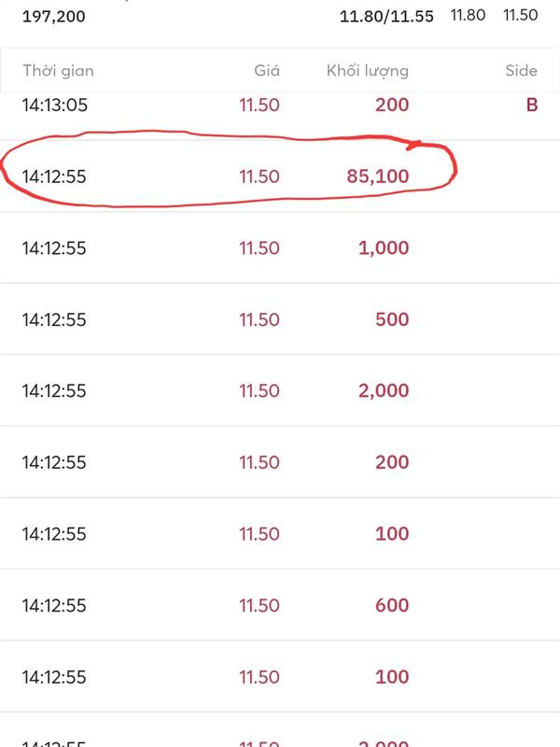The width and height of the screenshot is (560, 747).
Task: Tap the 2,000 volume trade
Action: pos(384,390)
